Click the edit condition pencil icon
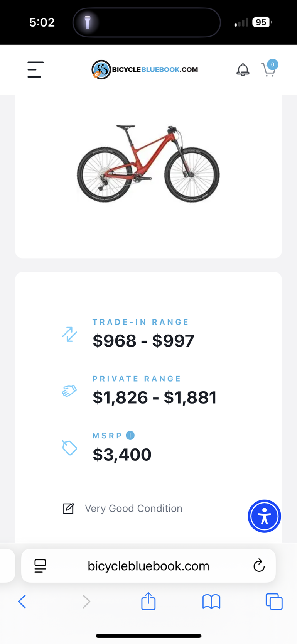 tap(69, 508)
